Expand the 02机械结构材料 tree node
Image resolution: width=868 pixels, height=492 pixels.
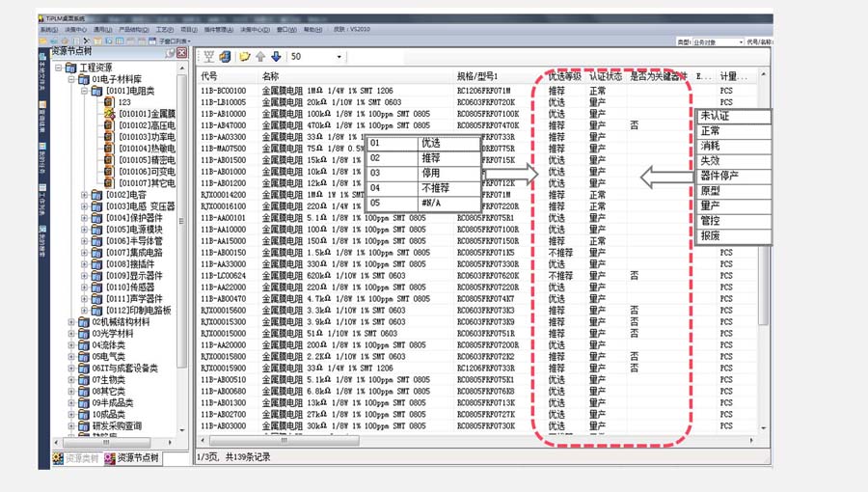[71, 322]
